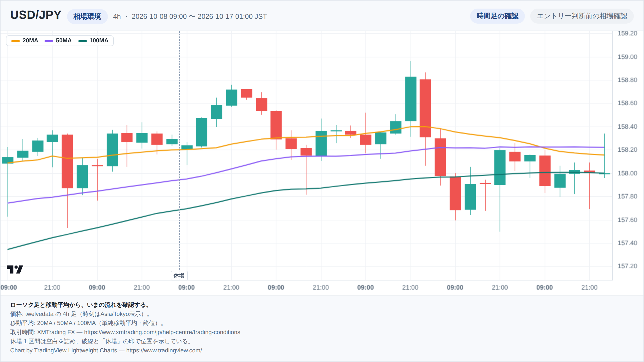The image size is (644, 362).
Task: Click the 157.40 price axis label
Action: [627, 243]
